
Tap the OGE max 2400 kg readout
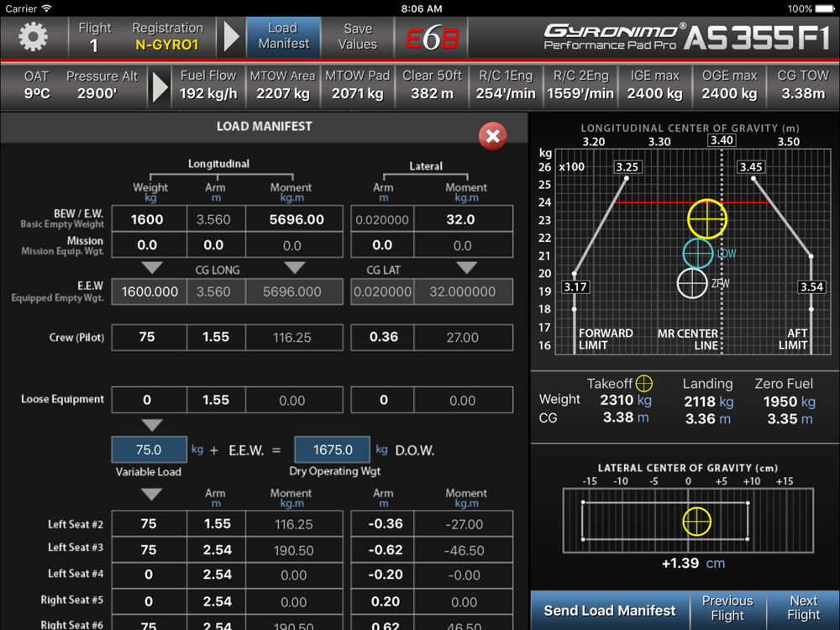pos(730,85)
